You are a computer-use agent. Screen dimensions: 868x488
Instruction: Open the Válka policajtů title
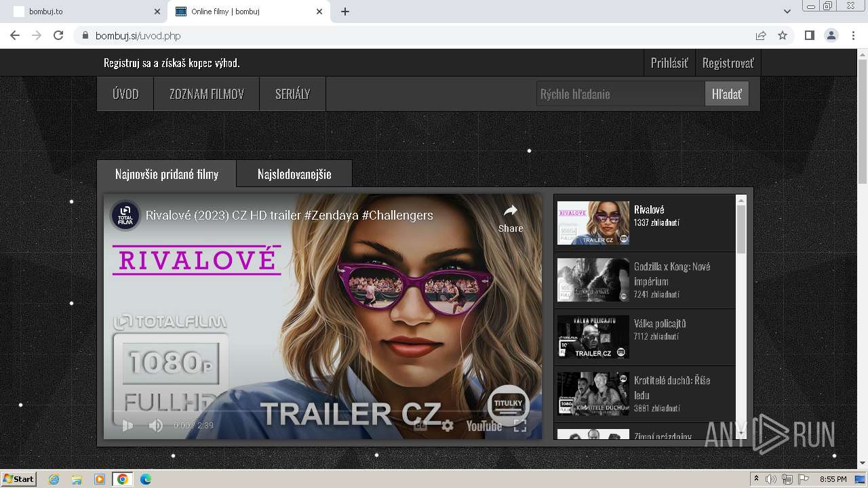[660, 323]
